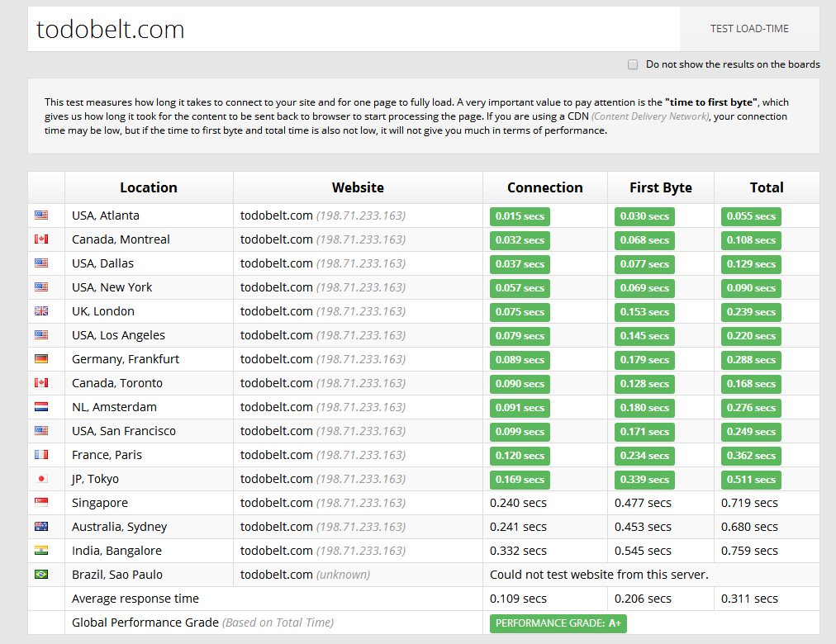Viewport: 836px width, 644px height.
Task: Check 'Do not show the results on the boards'
Action: point(633,64)
